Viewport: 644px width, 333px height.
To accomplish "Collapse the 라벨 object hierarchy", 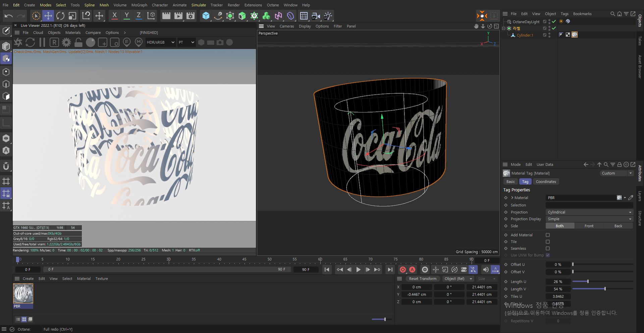I will 503,29.
